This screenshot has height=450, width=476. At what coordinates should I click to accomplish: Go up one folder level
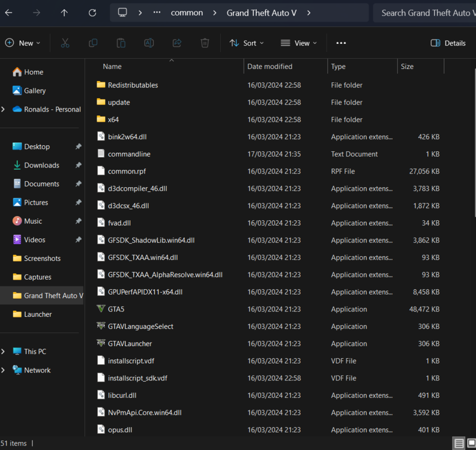(x=64, y=13)
